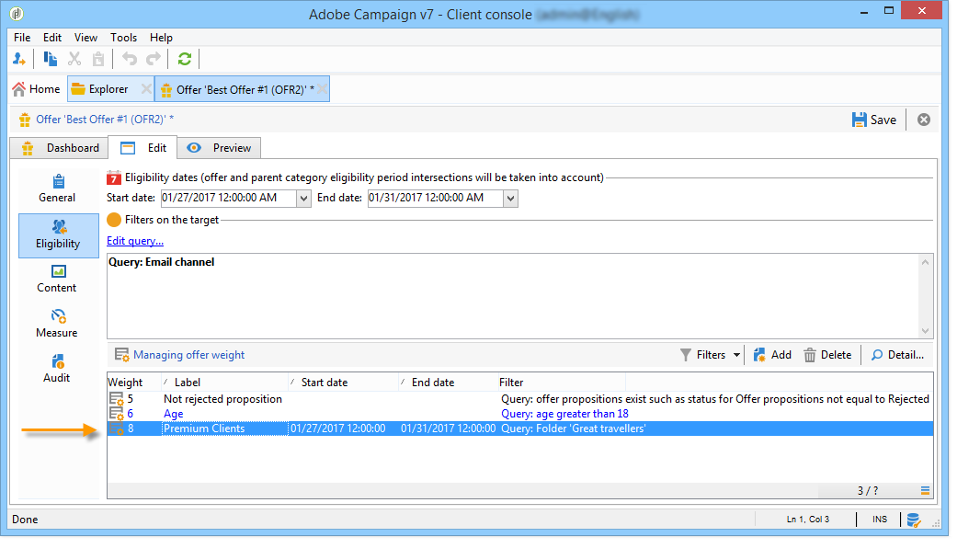Viewport: 980px width, 560px height.
Task: Click the 'Managing offer weight' label
Action: (188, 355)
